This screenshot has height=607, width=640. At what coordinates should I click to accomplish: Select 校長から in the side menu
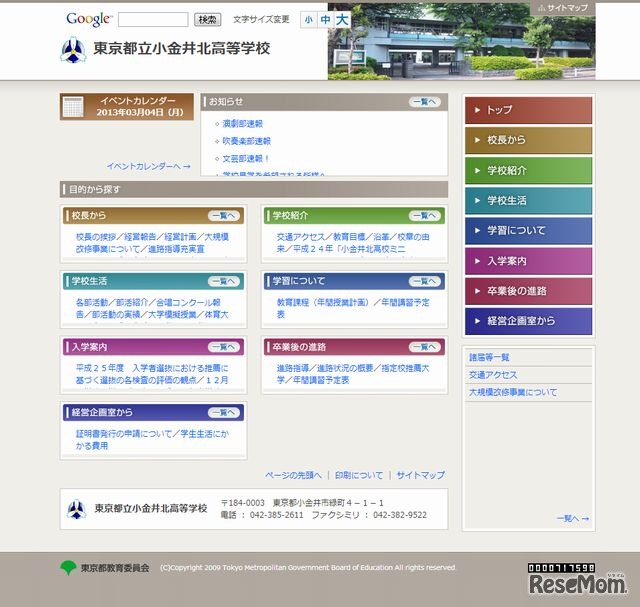[528, 140]
